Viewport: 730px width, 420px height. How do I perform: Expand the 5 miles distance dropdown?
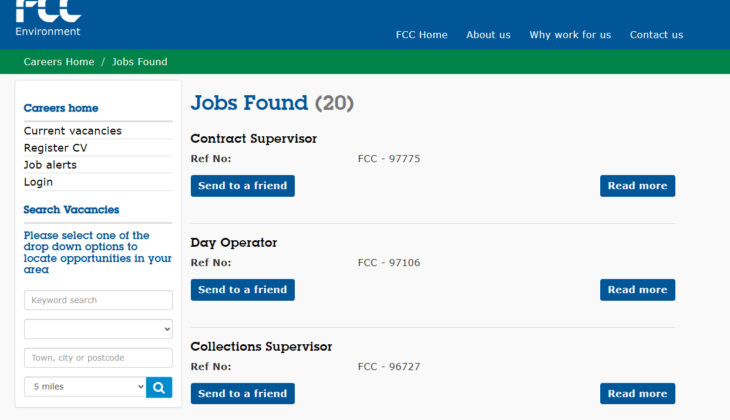click(85, 387)
